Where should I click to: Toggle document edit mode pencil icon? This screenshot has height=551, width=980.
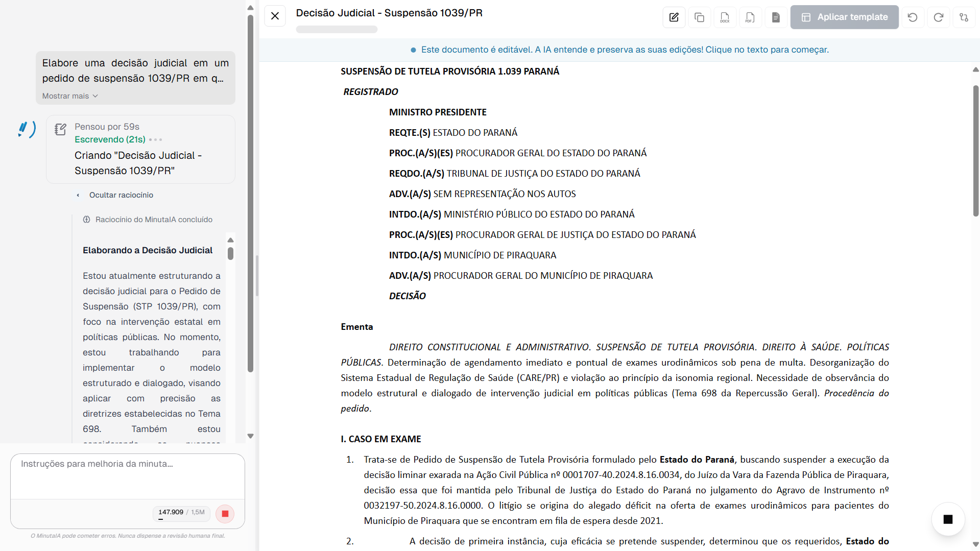(674, 17)
